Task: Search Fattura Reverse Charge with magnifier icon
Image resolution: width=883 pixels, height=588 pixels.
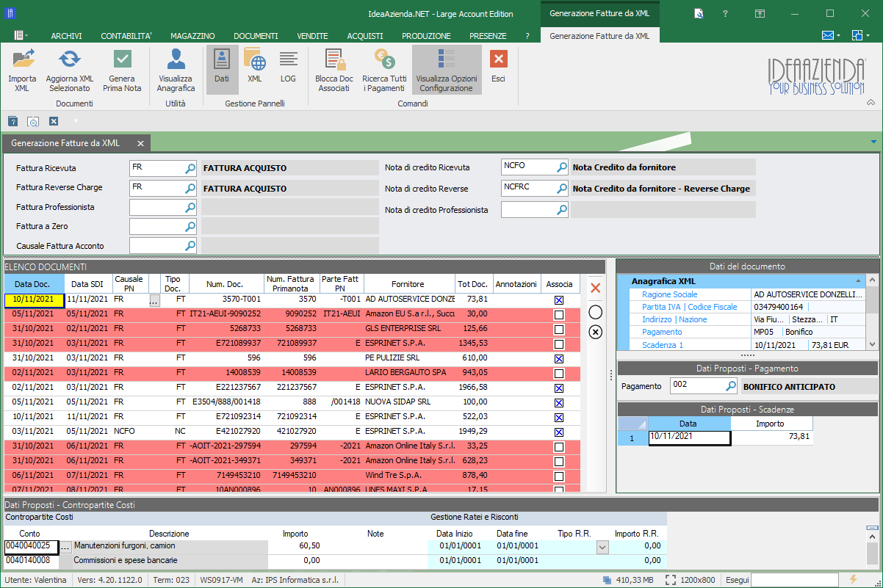Action: (190, 188)
